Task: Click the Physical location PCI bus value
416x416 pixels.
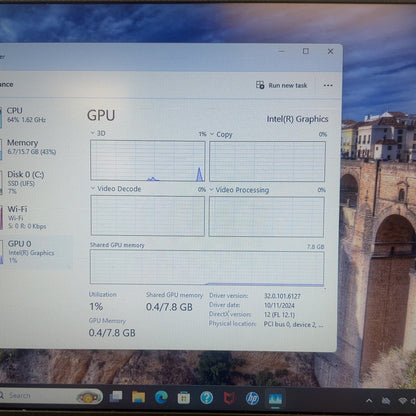Action: 293,324
